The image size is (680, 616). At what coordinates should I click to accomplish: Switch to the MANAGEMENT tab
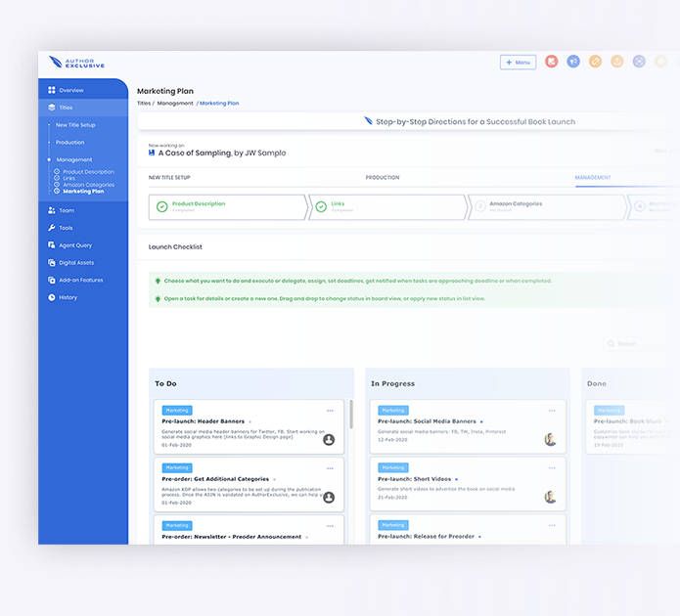[593, 177]
